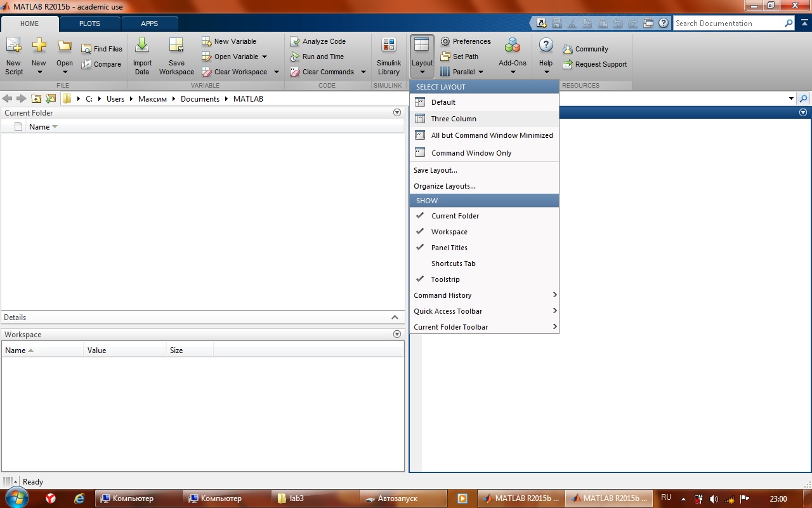Expand the Quick Access Toolbar submenu
812x508 pixels.
tap(484, 311)
